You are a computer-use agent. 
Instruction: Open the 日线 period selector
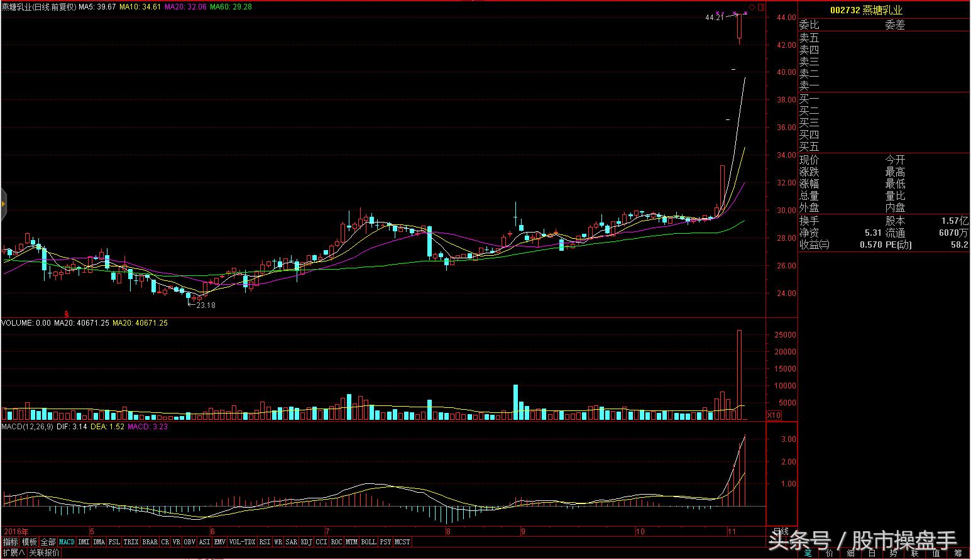(x=781, y=532)
